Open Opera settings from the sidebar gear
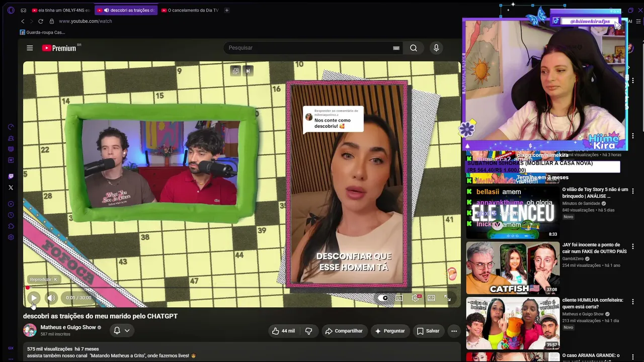The image size is (644, 362). tap(11, 237)
